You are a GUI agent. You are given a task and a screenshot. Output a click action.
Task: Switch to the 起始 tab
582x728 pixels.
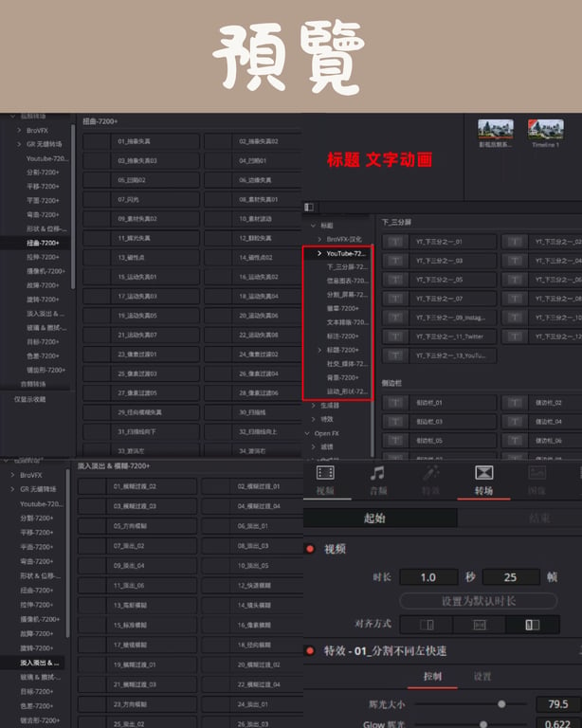coord(380,518)
